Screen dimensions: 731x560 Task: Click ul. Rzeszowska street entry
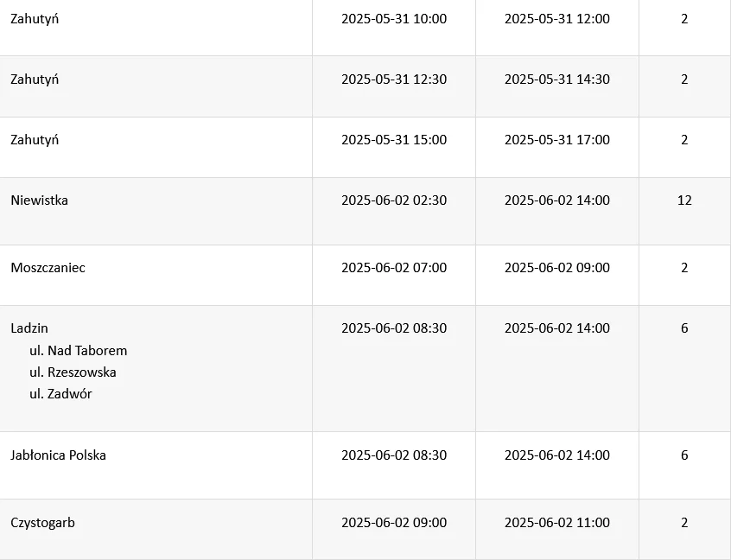[x=73, y=372]
